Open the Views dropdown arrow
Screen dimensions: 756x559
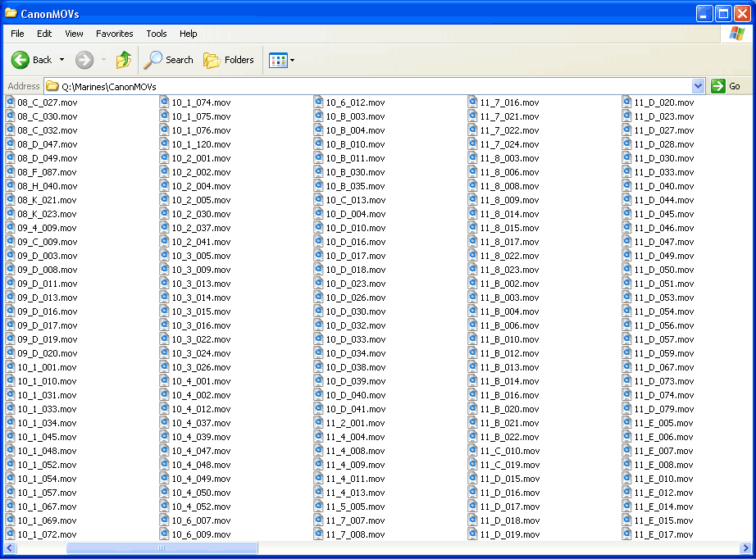pyautogui.click(x=292, y=60)
